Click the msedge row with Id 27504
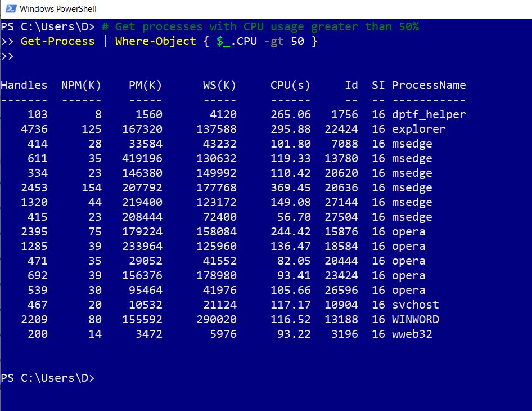The image size is (532, 411). 412,217
